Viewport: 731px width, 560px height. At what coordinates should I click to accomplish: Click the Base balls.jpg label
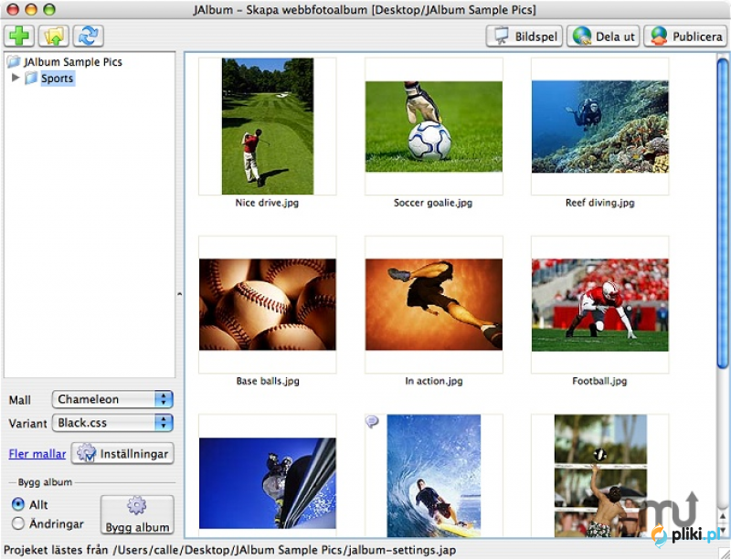pyautogui.click(x=268, y=381)
